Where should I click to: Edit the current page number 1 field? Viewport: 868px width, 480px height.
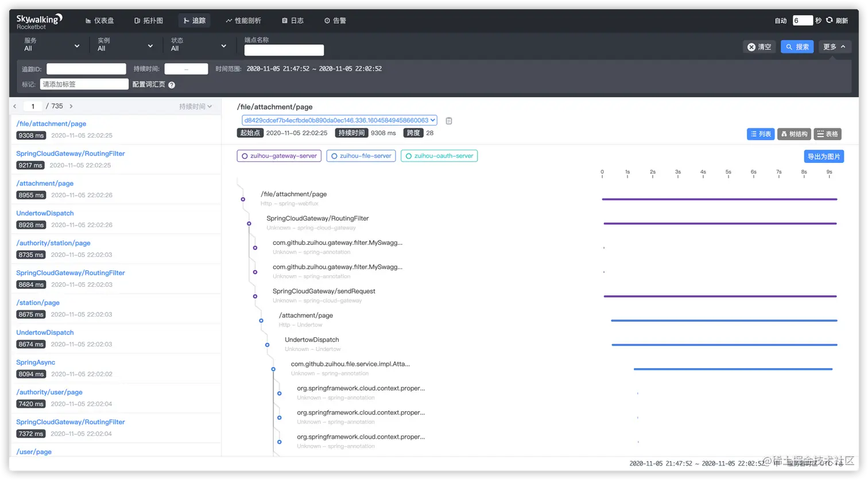click(x=33, y=106)
